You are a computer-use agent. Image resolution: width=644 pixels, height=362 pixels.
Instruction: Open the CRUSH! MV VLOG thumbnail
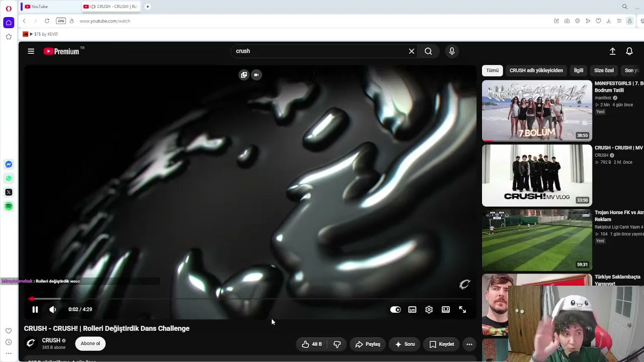[x=537, y=175]
